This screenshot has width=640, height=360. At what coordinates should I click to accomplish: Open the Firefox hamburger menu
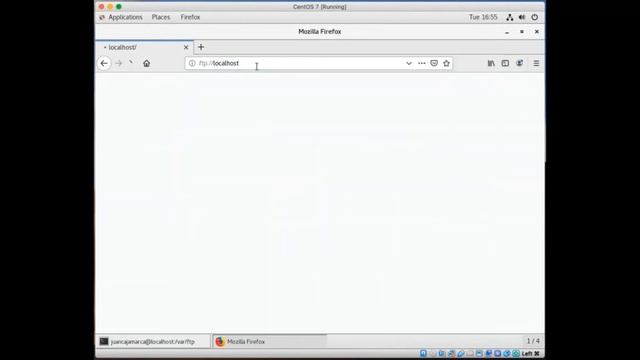pos(536,63)
